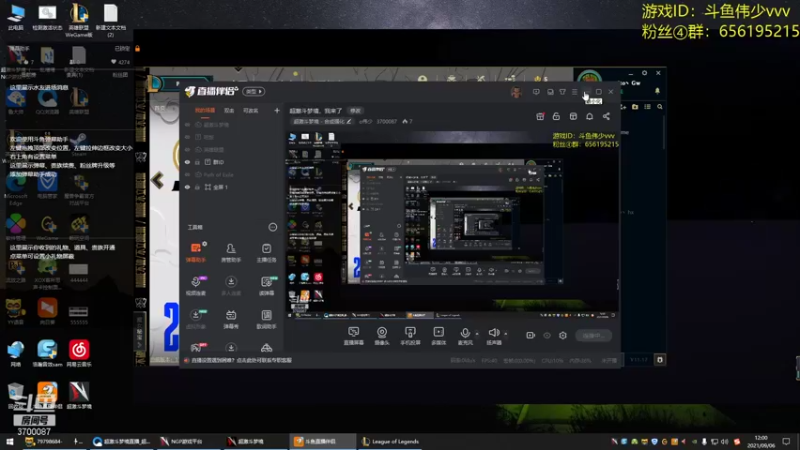Open 网易云音乐 desktop shortcut

click(79, 353)
